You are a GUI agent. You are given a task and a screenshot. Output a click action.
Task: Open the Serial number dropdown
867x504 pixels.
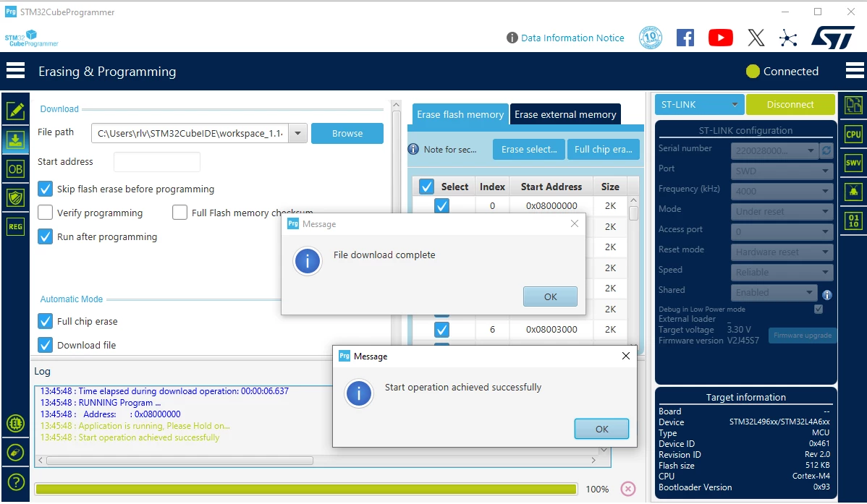774,150
